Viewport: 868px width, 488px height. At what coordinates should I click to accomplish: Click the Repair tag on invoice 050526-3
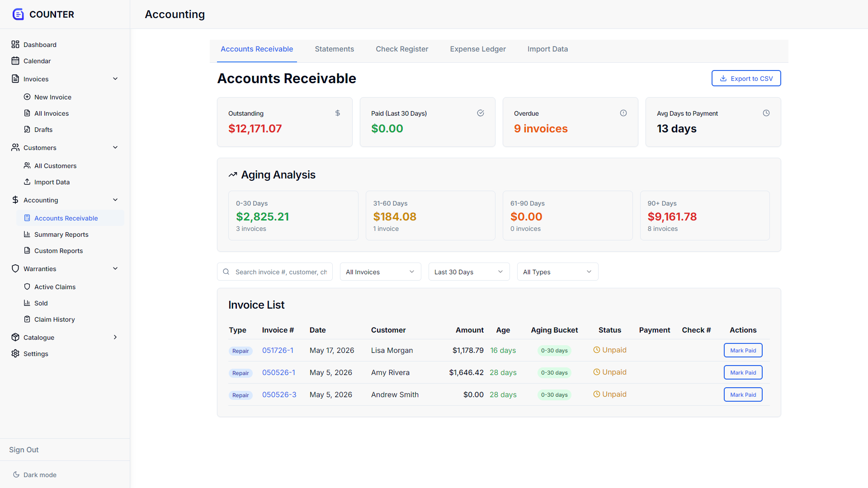coord(241,395)
